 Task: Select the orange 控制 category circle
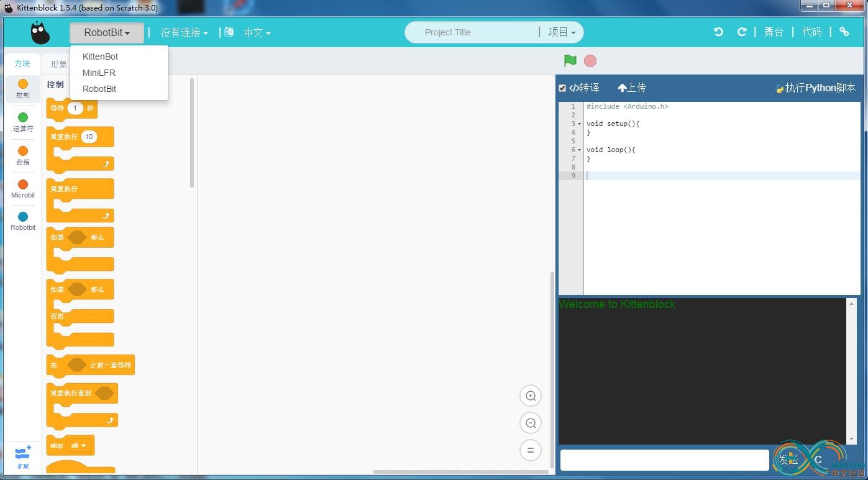tap(23, 84)
